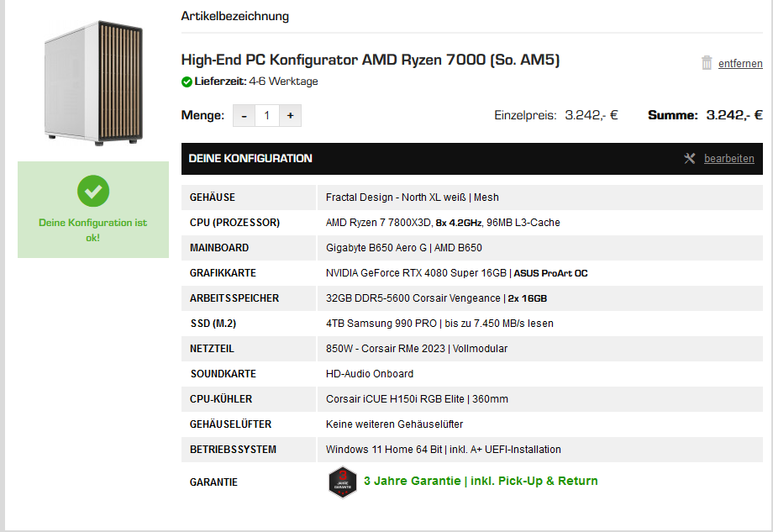Screen dimensions: 773x532
Task: Click the Summe 3.242,- € total
Action: 734,115
